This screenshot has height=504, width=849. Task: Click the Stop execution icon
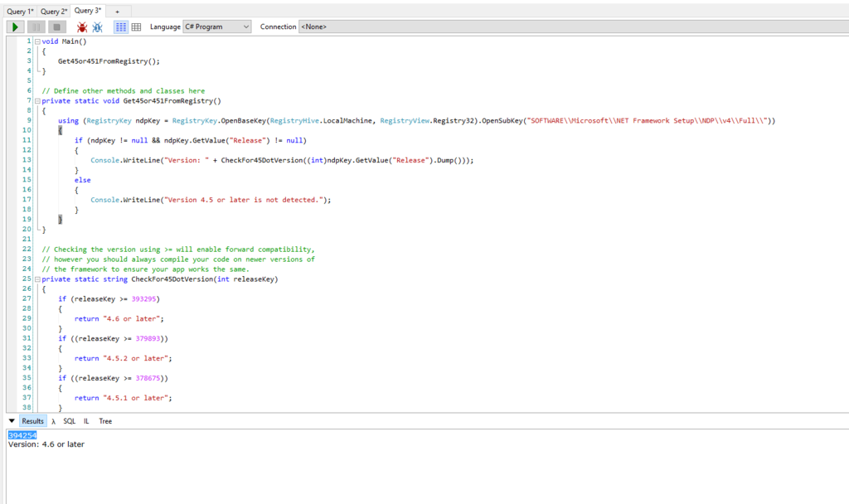point(56,27)
